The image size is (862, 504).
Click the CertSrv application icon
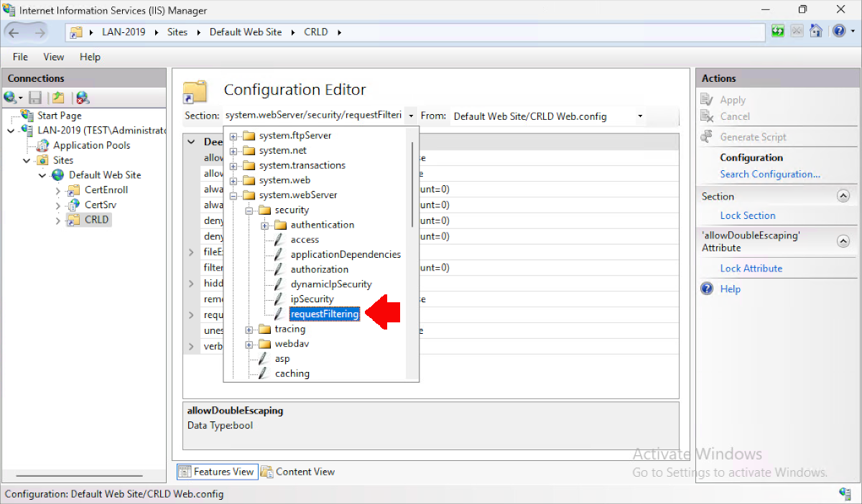tap(73, 205)
